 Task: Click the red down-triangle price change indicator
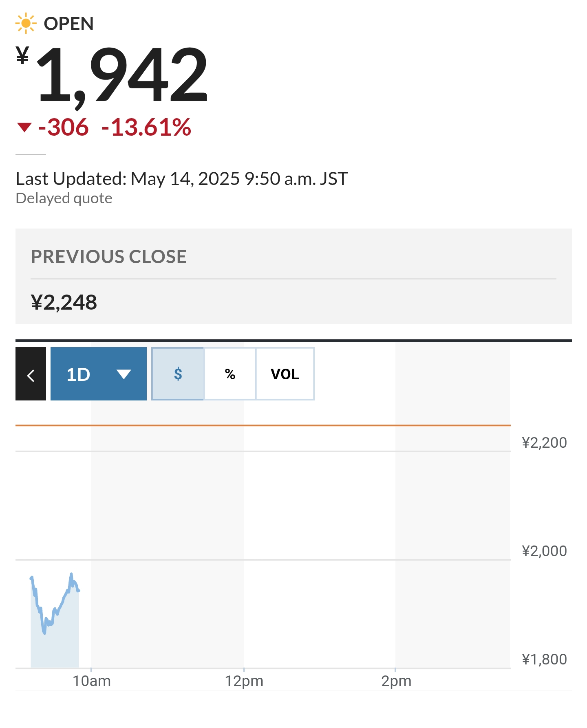coord(24,128)
